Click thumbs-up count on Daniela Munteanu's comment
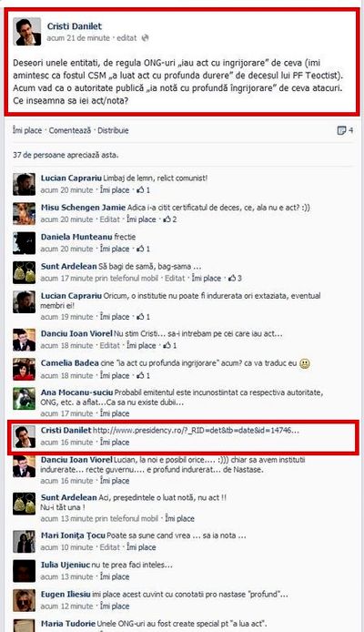 (x=144, y=249)
